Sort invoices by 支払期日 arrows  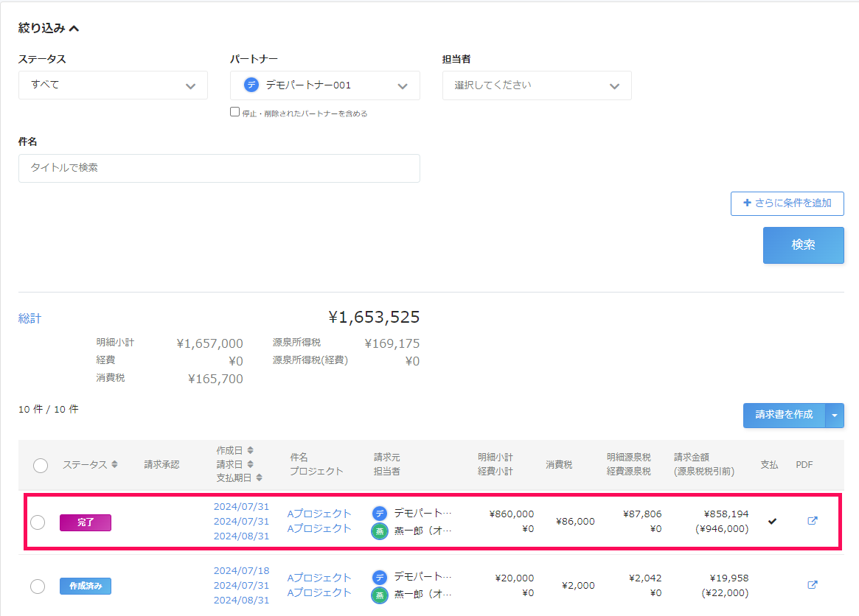click(259, 478)
